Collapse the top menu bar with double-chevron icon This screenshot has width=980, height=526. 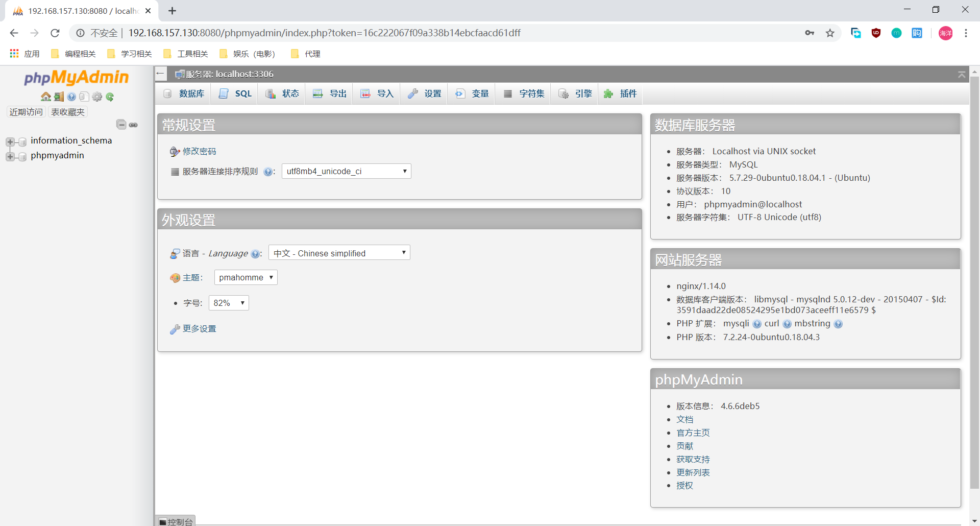click(962, 75)
